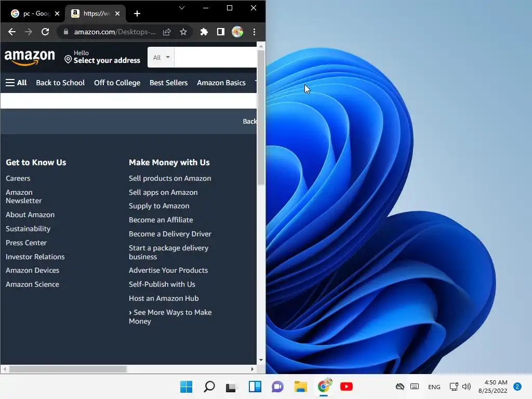Open Press Center link
Image resolution: width=532 pixels, height=399 pixels.
[x=26, y=243]
